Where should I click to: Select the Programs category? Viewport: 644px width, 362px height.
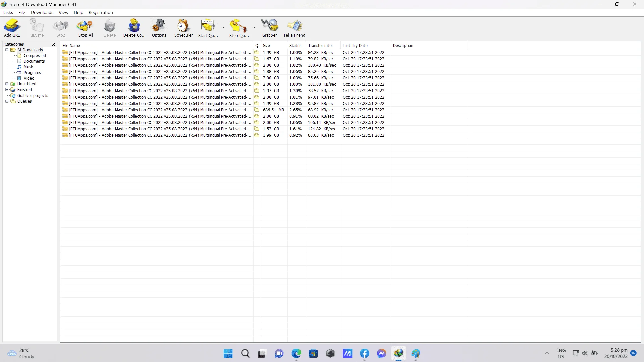(32, 72)
